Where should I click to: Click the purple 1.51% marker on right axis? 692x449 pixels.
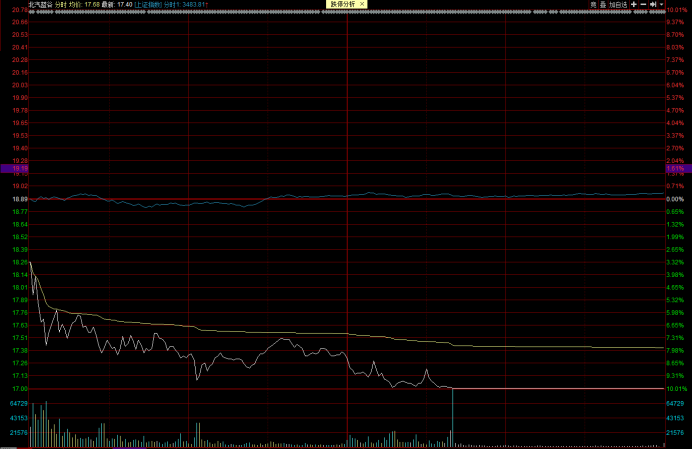coord(676,170)
